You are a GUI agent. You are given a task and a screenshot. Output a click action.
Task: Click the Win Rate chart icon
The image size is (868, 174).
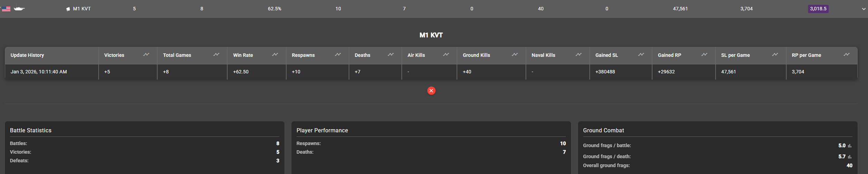click(x=275, y=55)
